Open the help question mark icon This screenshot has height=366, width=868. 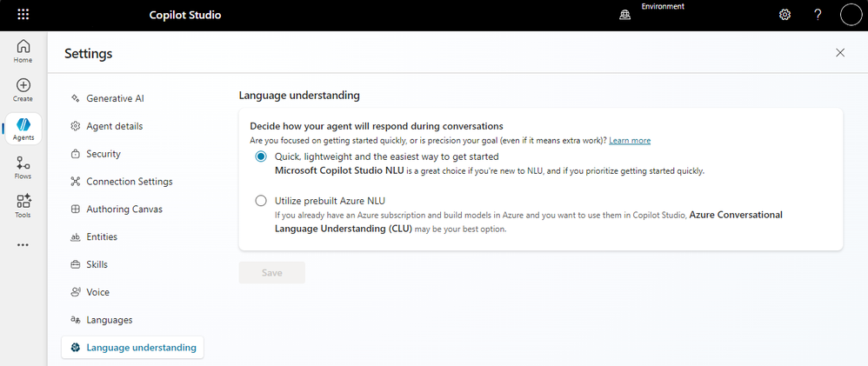pos(818,15)
